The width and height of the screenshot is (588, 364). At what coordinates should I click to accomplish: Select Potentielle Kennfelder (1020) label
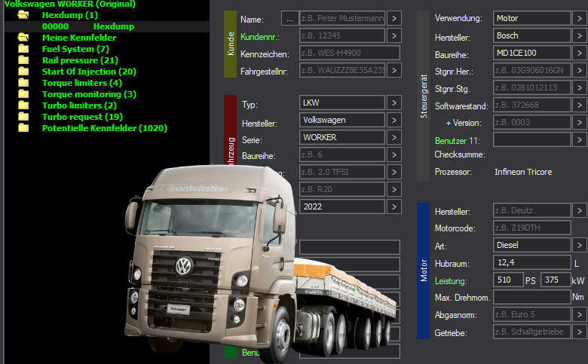(105, 128)
